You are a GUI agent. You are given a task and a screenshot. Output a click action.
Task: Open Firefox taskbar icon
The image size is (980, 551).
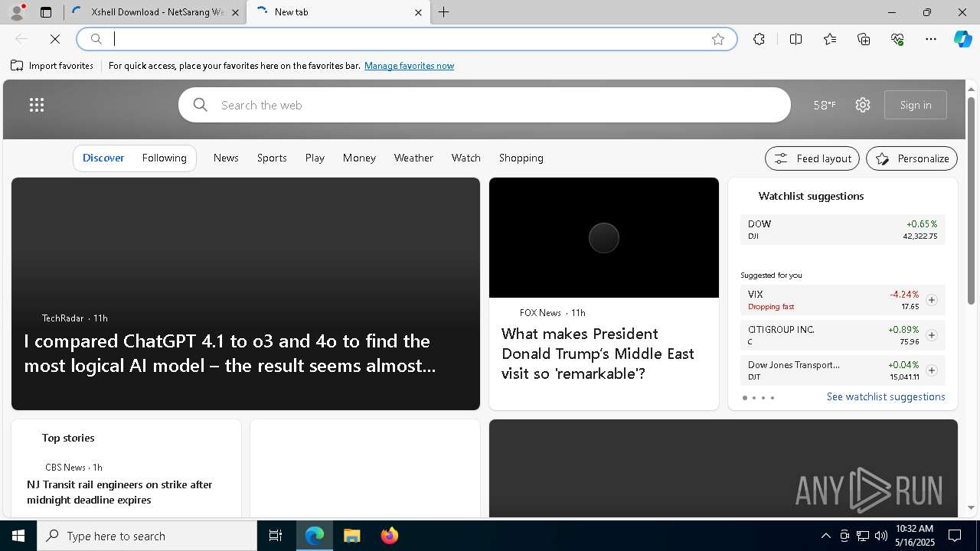[x=389, y=536]
